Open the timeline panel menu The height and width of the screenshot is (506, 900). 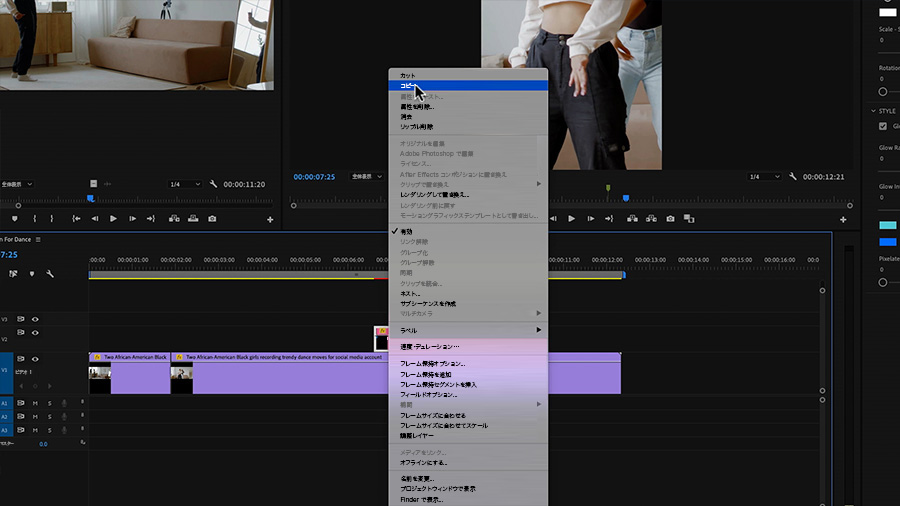point(38,239)
